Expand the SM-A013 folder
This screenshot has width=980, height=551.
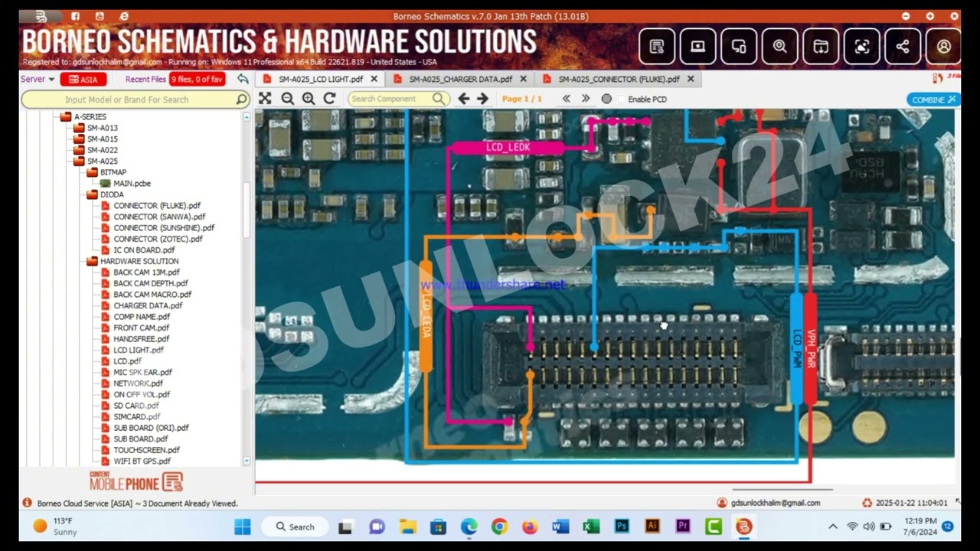(x=79, y=128)
